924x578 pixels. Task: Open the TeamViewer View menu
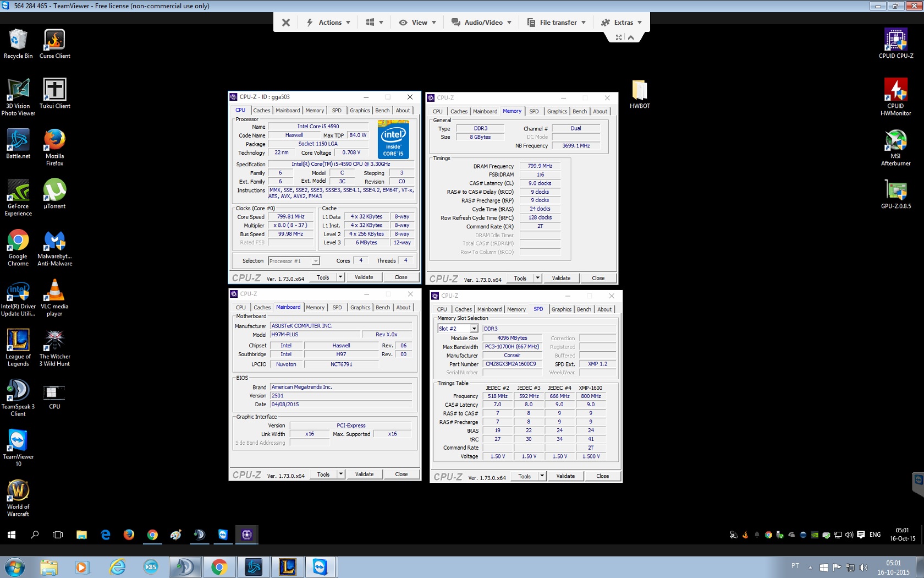click(x=417, y=23)
